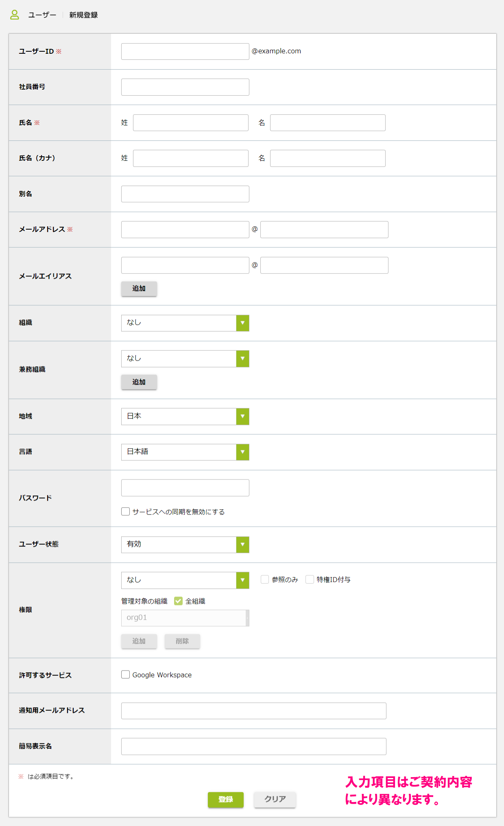Click the @example.com domain text
Image resolution: width=504 pixels, height=826 pixels.
click(x=276, y=51)
